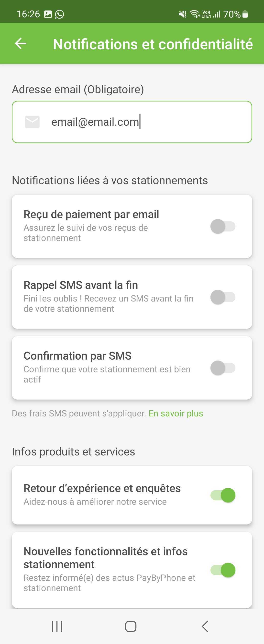Tap the Android home button
Image resolution: width=264 pixels, height=644 pixels.
[x=131, y=626]
